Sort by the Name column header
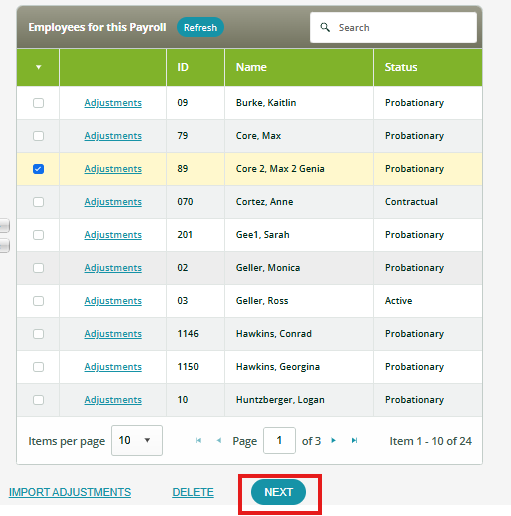This screenshot has height=516, width=511. pos(251,67)
